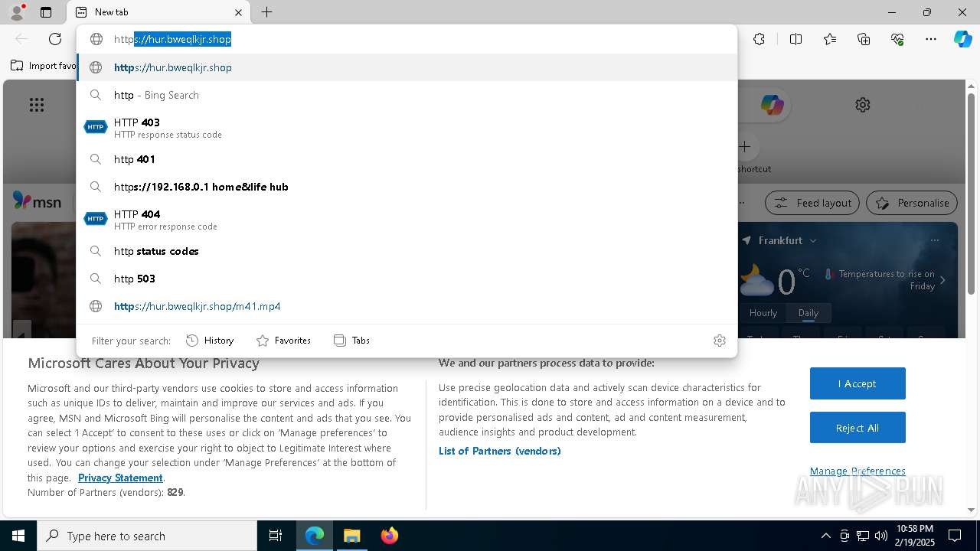Screen dimensions: 980x551
Task: Select the 'http status codes' suggestion
Action: 407,251
